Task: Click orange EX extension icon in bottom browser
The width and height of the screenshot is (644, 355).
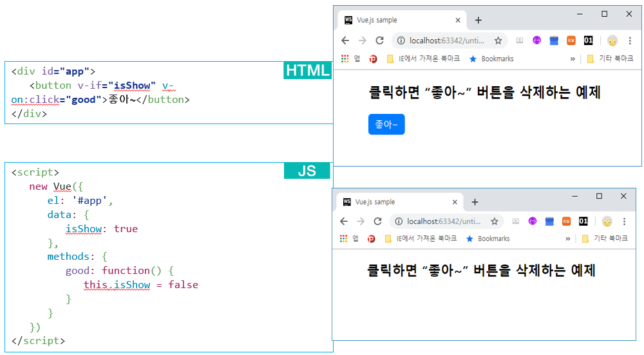Action: pyautogui.click(x=566, y=221)
